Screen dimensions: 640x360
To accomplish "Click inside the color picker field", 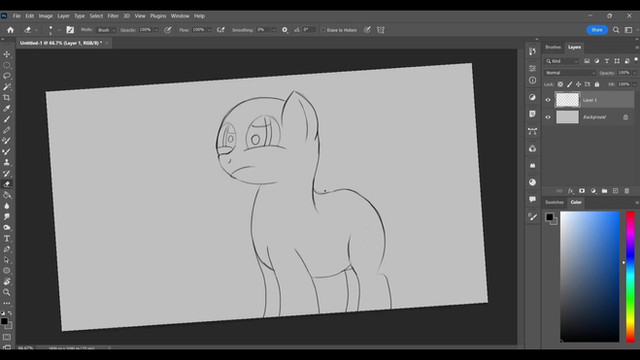I will (x=589, y=276).
